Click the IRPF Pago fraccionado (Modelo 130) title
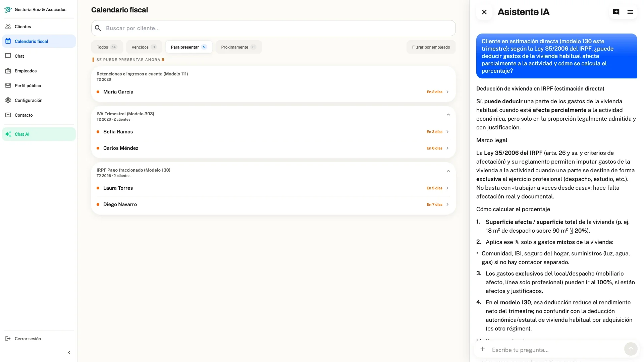The height and width of the screenshot is (362, 644). click(133, 170)
